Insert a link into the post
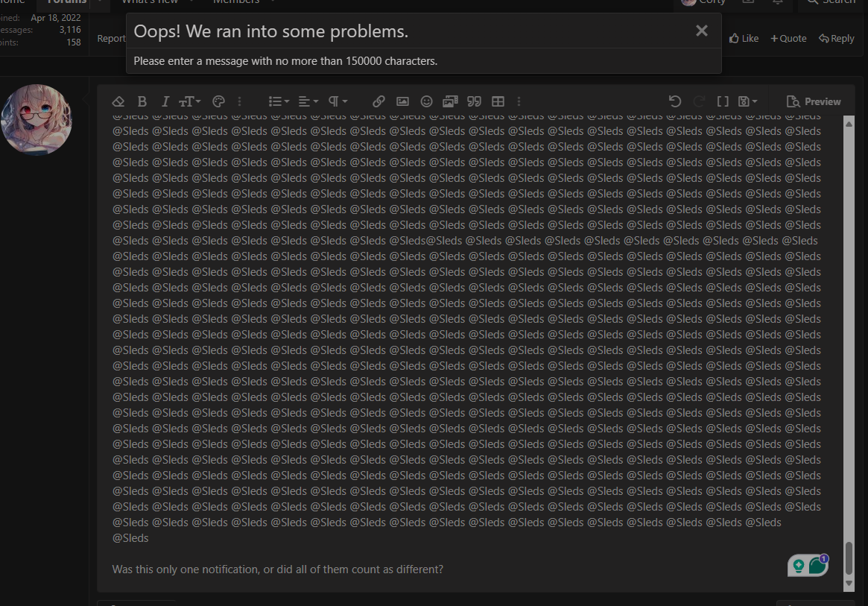 [378, 101]
